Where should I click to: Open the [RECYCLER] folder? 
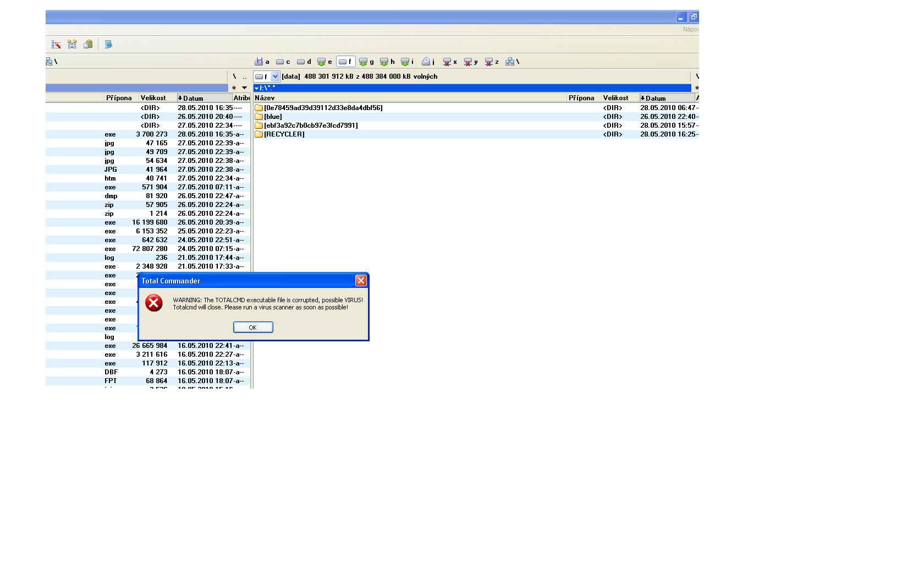[279, 134]
